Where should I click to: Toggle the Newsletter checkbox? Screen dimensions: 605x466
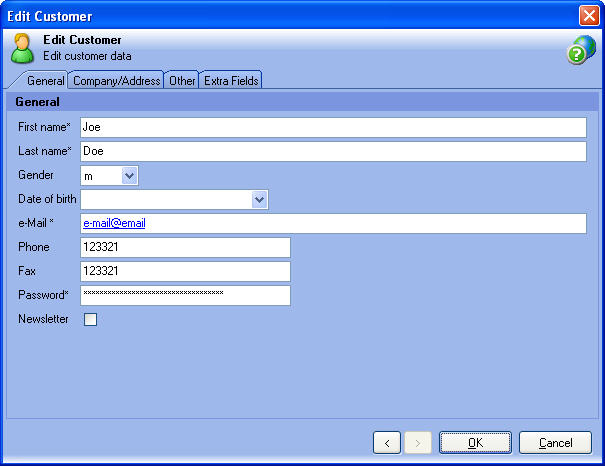coord(90,320)
